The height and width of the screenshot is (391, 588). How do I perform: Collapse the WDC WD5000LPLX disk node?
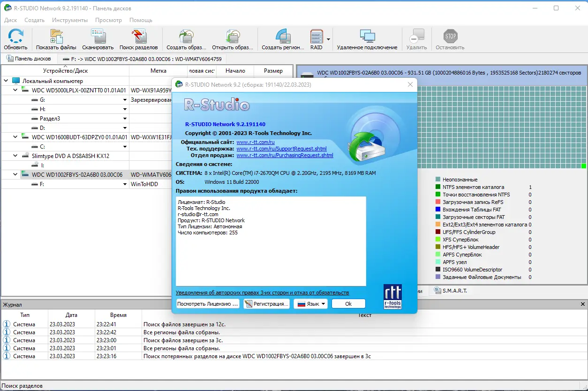[x=15, y=90]
